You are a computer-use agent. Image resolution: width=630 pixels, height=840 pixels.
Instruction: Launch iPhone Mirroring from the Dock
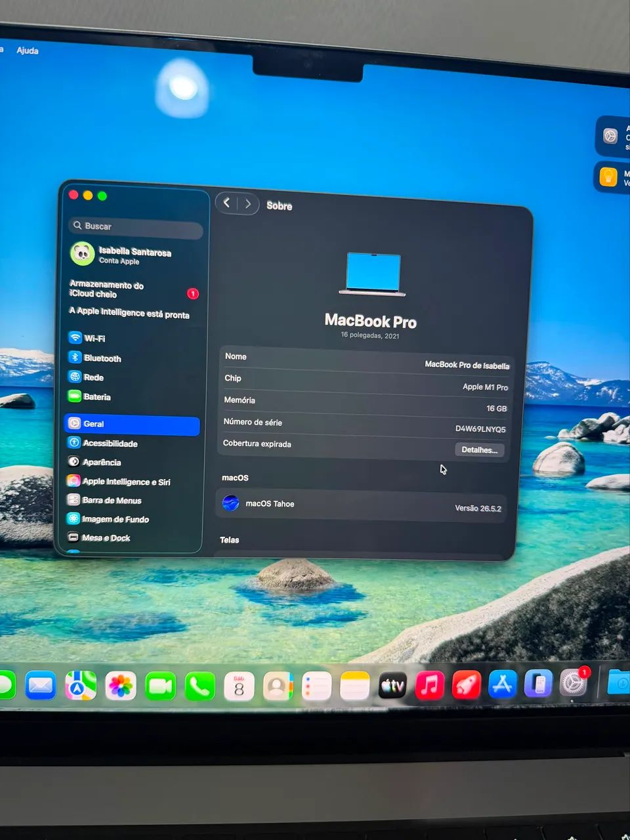(x=538, y=684)
